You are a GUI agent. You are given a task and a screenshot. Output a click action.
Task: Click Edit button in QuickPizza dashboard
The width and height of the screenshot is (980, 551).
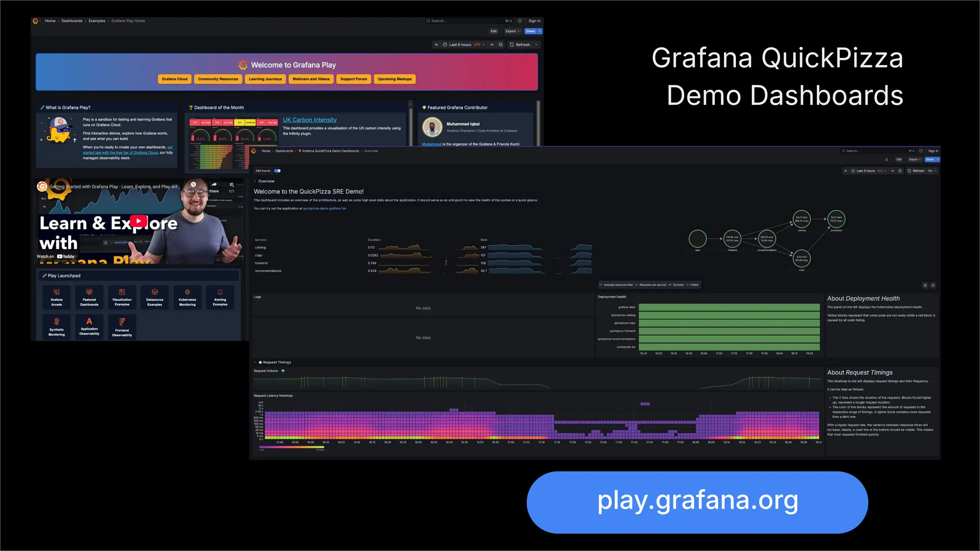(899, 159)
